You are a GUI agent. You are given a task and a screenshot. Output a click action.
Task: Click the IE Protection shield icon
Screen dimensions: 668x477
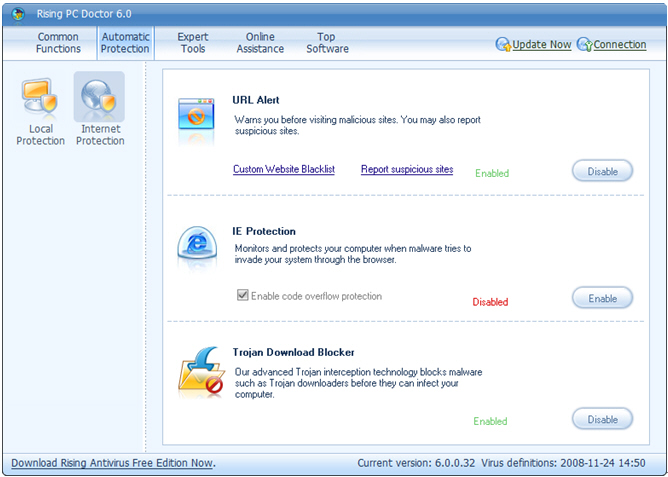tap(196, 246)
